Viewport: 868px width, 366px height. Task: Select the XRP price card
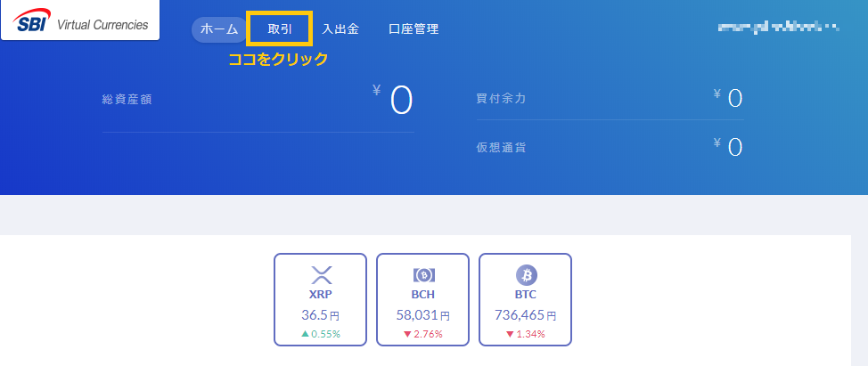[321, 299]
